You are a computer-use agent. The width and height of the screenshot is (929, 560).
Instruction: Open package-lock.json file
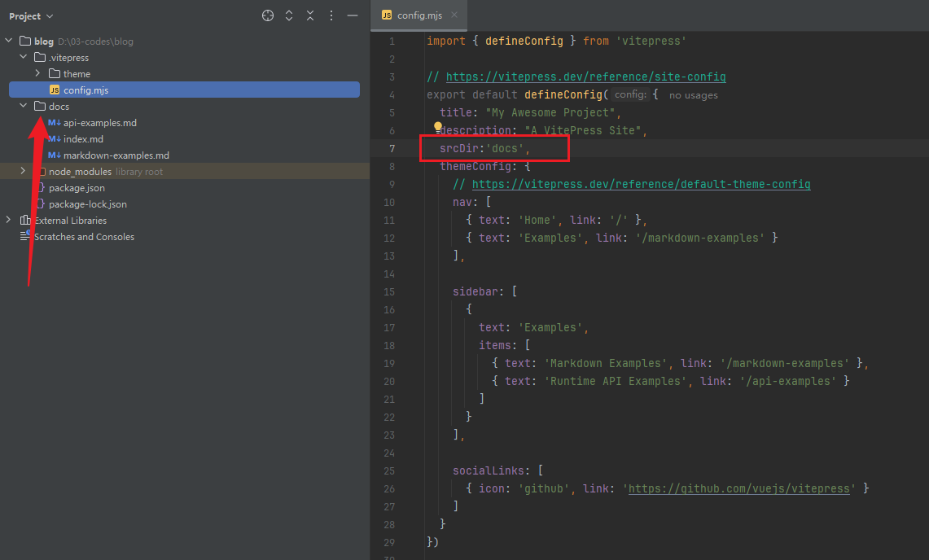coord(88,203)
